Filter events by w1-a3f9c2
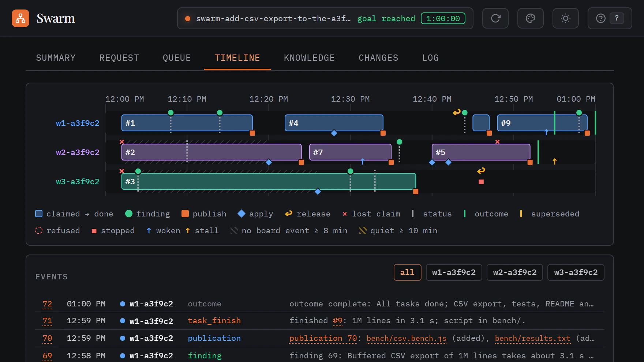 [454, 272]
